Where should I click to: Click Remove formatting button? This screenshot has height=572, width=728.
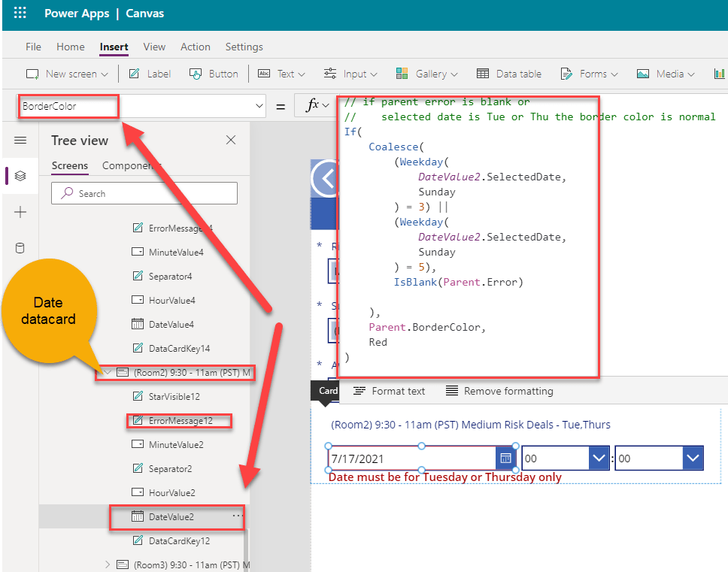tap(499, 391)
